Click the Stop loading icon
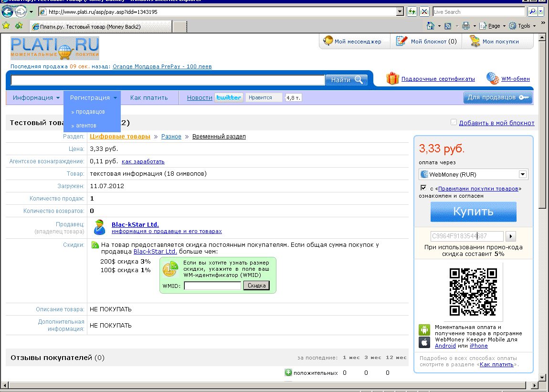The image size is (549, 392). tap(424, 11)
